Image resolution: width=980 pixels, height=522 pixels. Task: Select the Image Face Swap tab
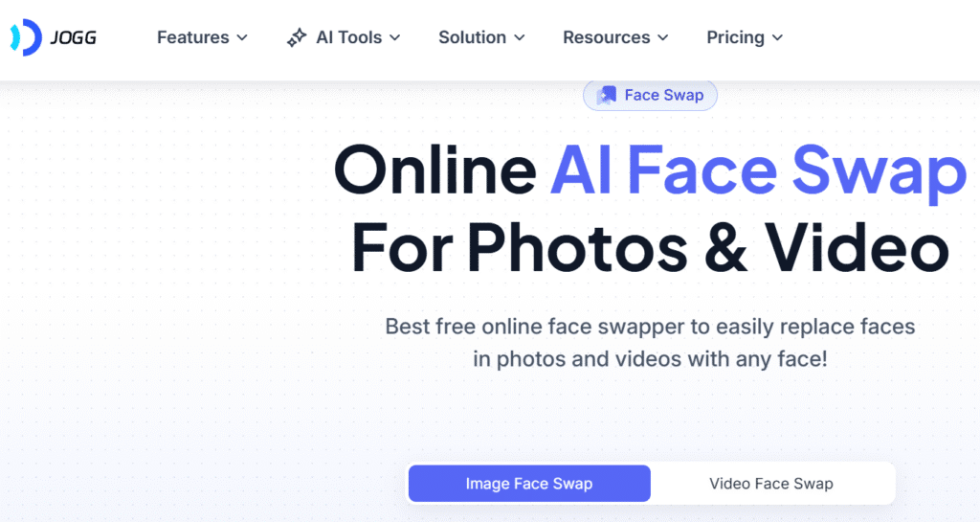[529, 484]
